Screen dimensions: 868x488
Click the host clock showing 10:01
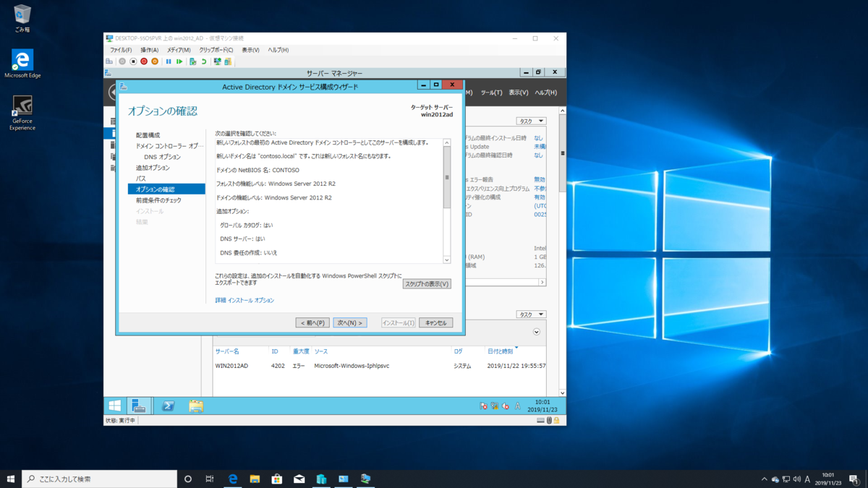(827, 479)
